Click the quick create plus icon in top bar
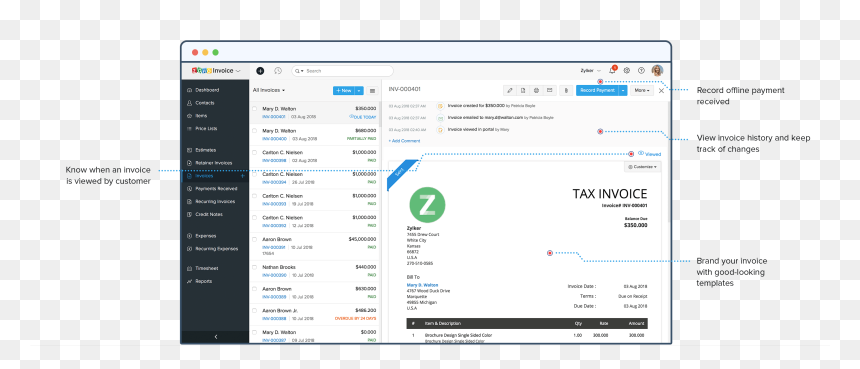The image size is (860, 369). (260, 71)
